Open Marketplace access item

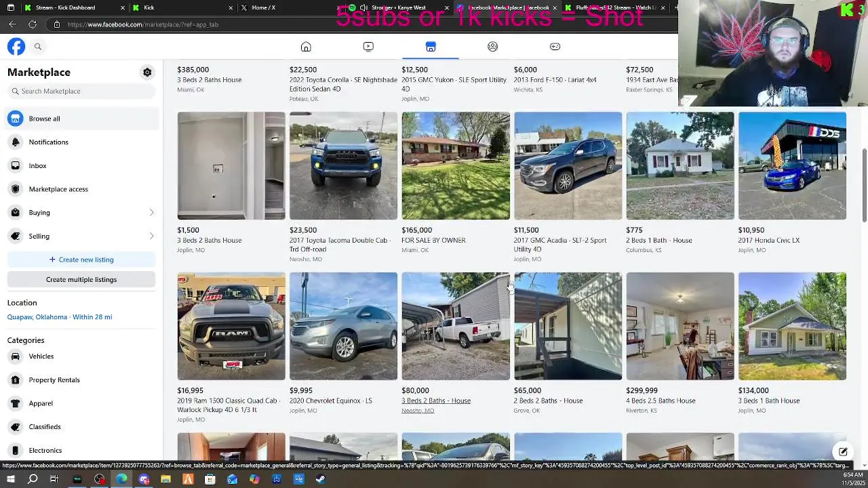(81, 189)
